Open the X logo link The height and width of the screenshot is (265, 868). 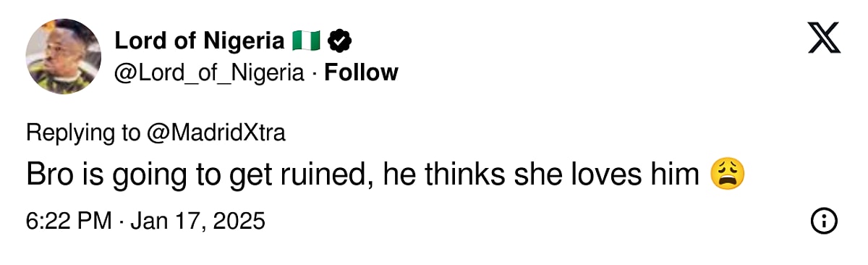pyautogui.click(x=824, y=38)
